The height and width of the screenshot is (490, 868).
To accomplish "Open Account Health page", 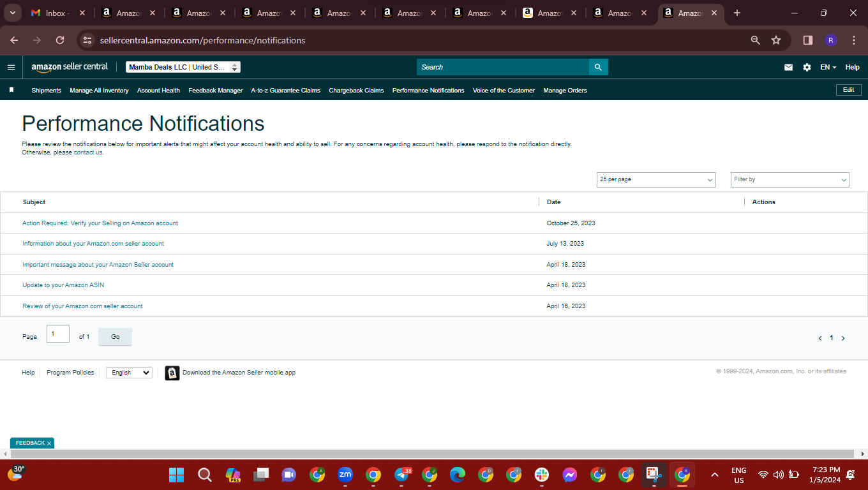I will [x=158, y=91].
